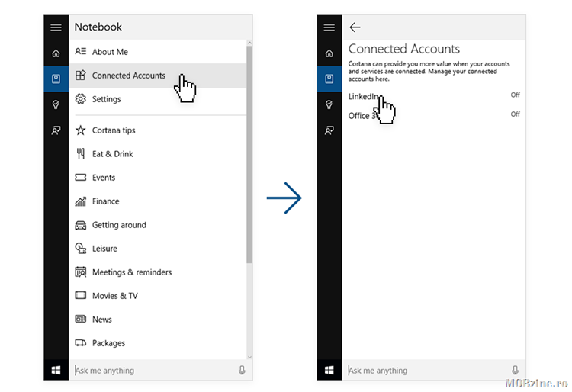Click the microphone icon in the Notebook panel search box
This screenshot has height=392, width=572.
coord(242,371)
